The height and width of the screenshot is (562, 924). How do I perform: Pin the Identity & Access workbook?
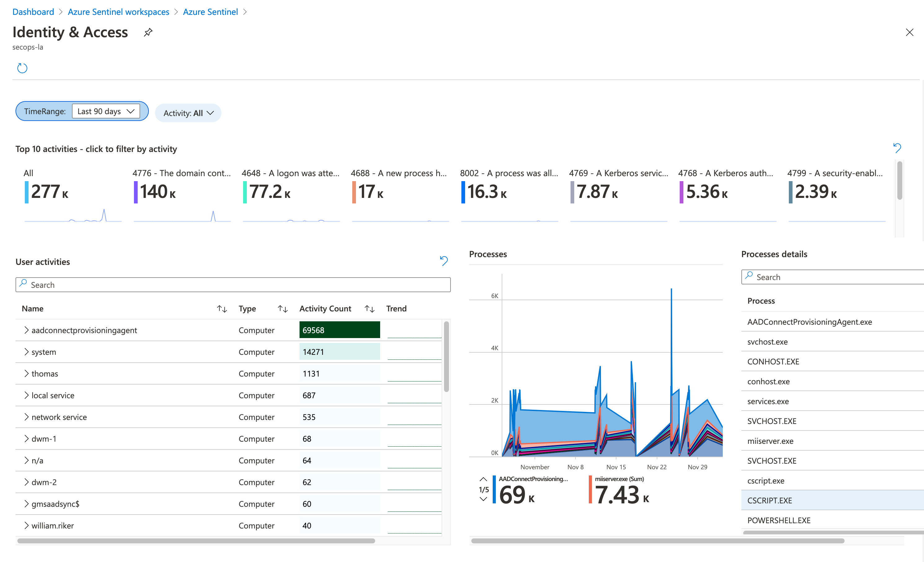click(x=148, y=32)
